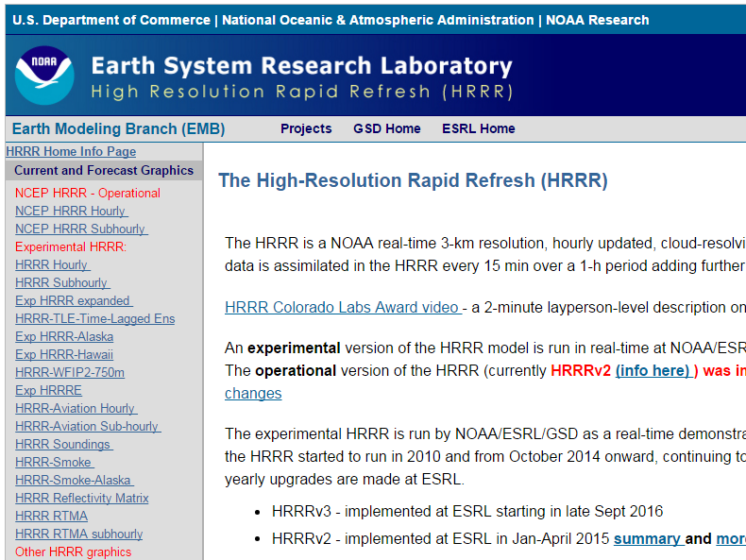Click Experimental HRRR: red label
The width and height of the screenshot is (746, 560).
pyautogui.click(x=71, y=246)
